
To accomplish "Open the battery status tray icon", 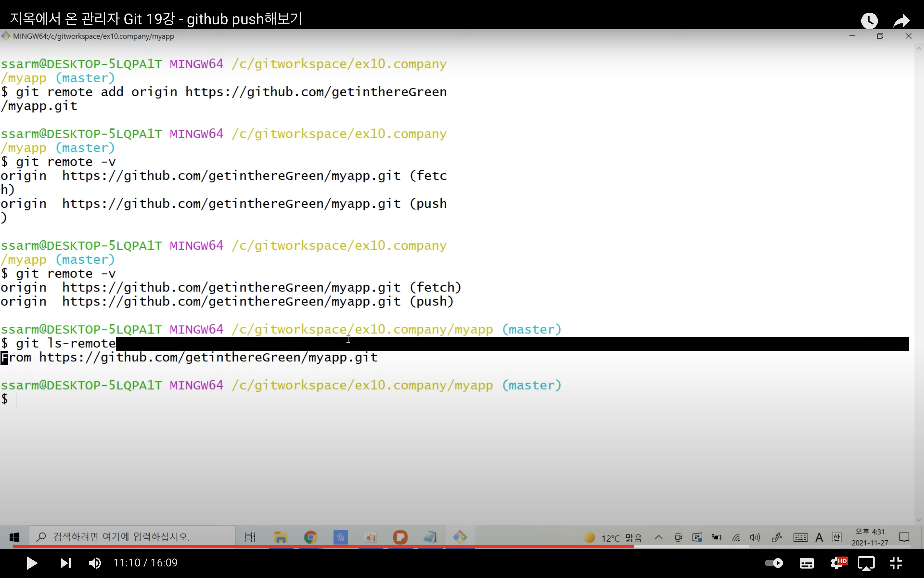I will [x=716, y=538].
